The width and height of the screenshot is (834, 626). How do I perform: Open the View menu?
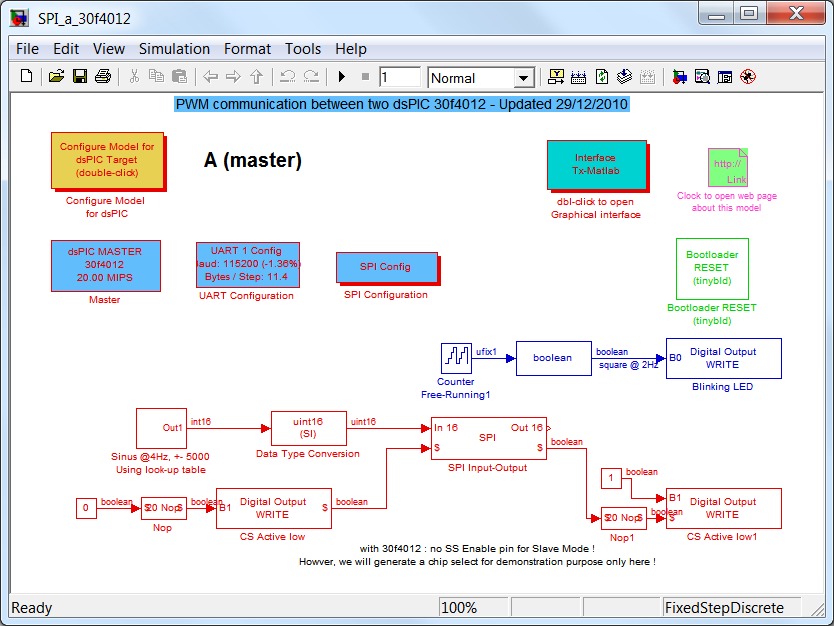point(109,49)
